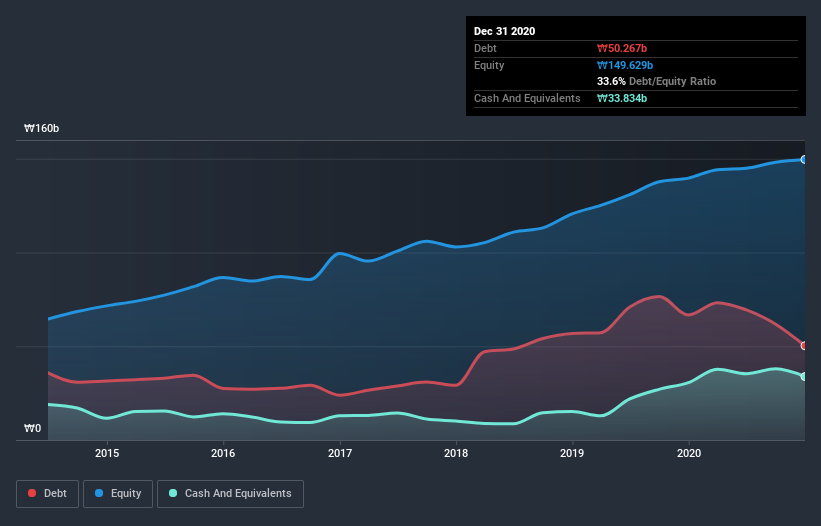Viewport: 821px width, 526px height.
Task: Click the ₩160b y-axis label
Action: 41,128
